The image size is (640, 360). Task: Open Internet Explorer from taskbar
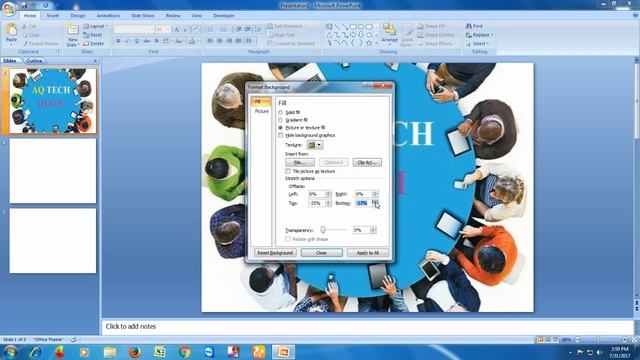click(x=36, y=352)
